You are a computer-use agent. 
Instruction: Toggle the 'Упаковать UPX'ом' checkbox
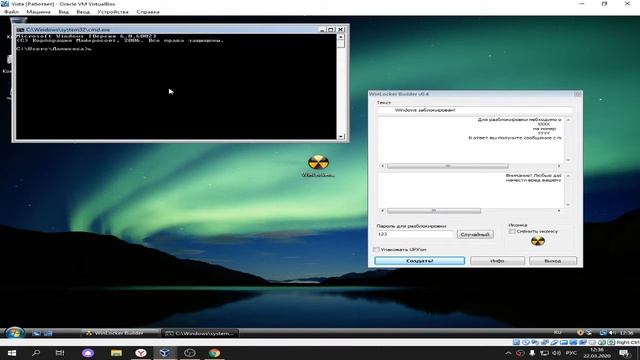click(x=376, y=249)
